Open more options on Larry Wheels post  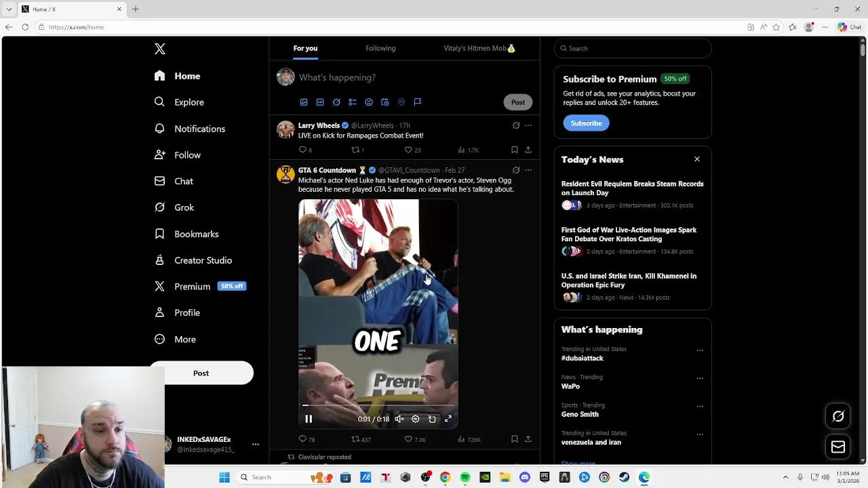(528, 125)
